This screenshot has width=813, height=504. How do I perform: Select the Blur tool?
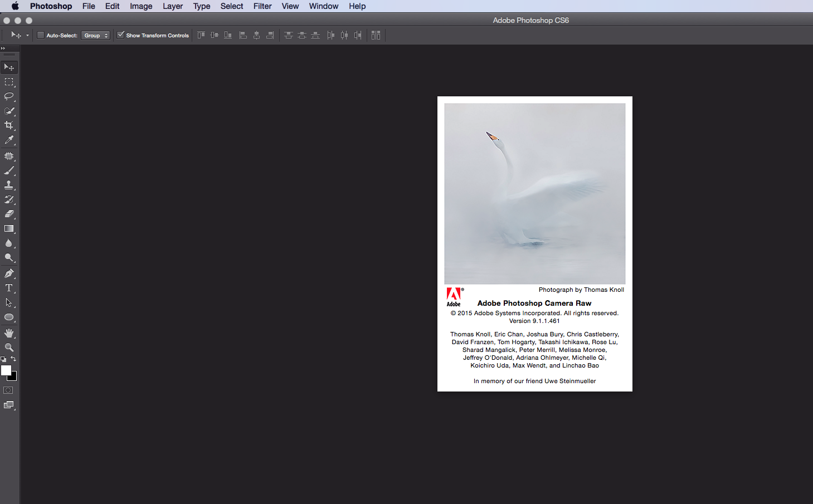click(9, 243)
